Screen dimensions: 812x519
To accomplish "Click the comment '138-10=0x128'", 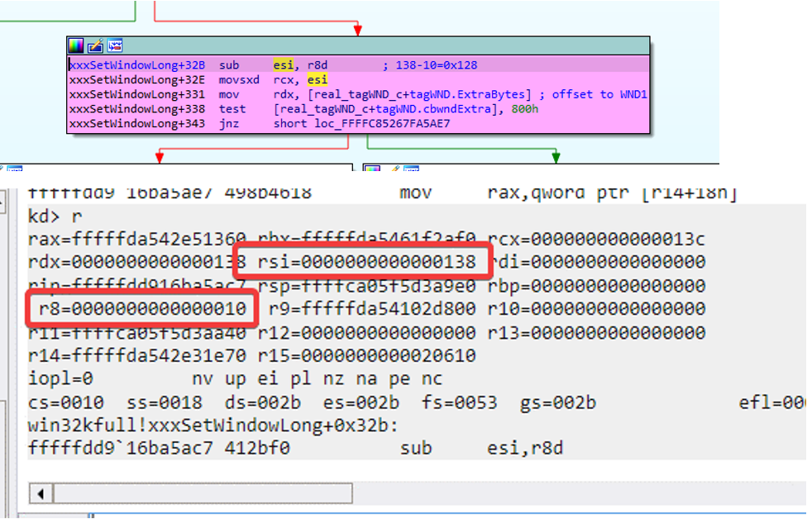I will coord(436,65).
